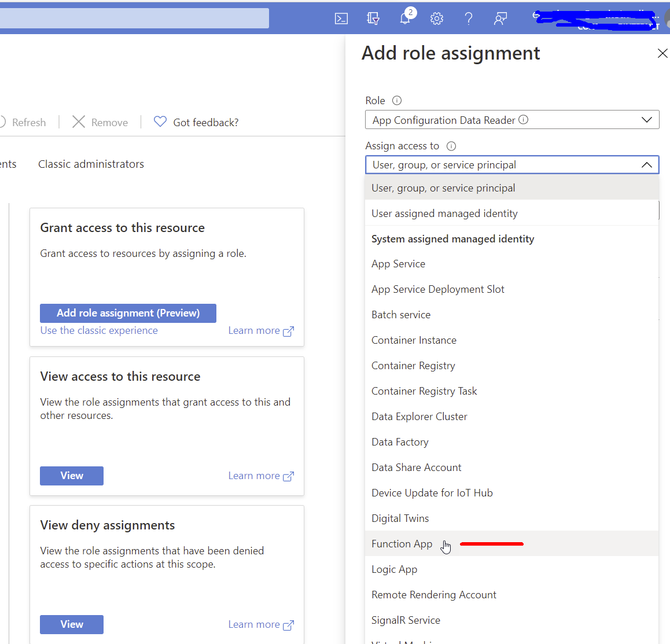The height and width of the screenshot is (644, 670).
Task: Open the Role dropdown
Action: [512, 120]
